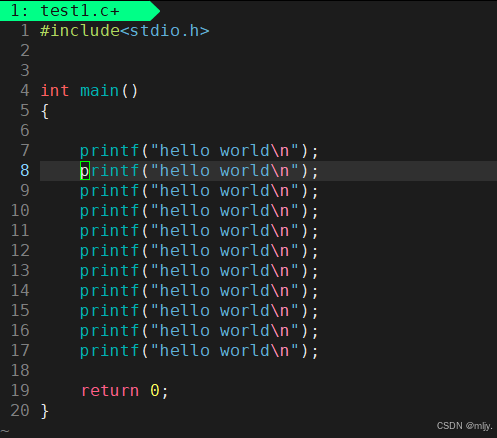The image size is (497, 438).
Task: Place cursor on main function name
Action: tap(99, 91)
